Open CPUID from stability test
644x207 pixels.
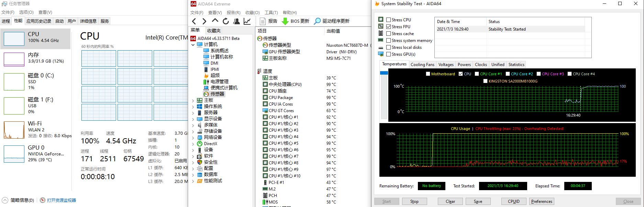coord(514,201)
